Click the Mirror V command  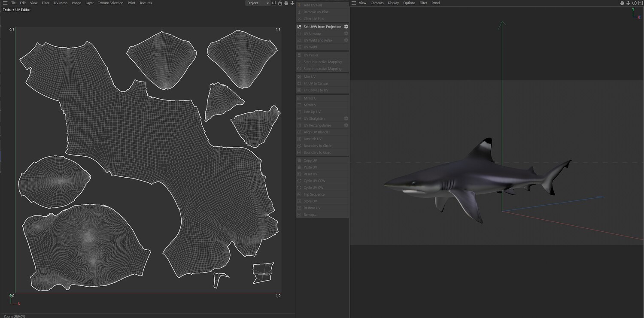(x=322, y=105)
